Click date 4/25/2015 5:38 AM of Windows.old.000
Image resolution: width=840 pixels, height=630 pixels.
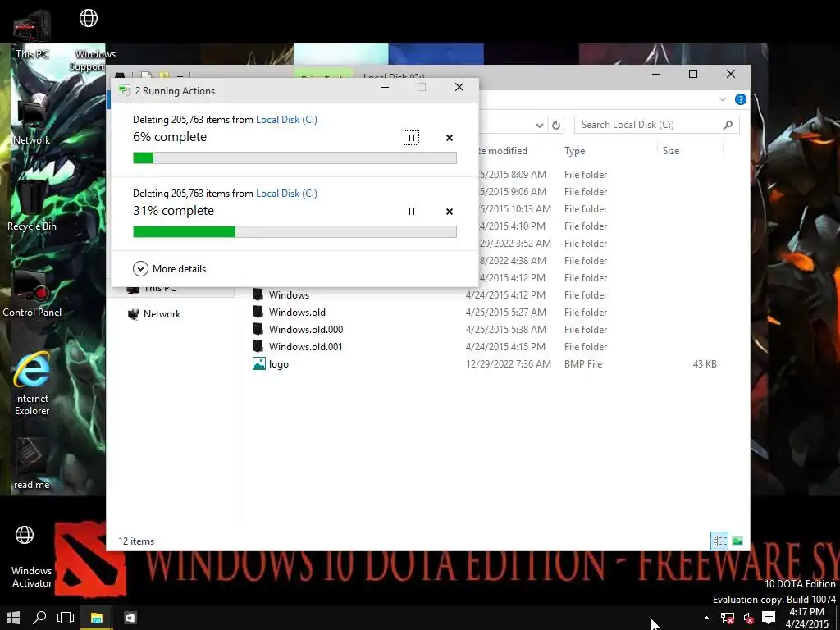[x=505, y=330]
